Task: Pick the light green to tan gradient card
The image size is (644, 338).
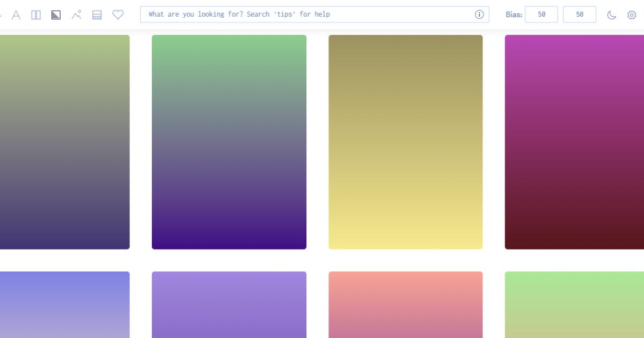Action: 574,305
